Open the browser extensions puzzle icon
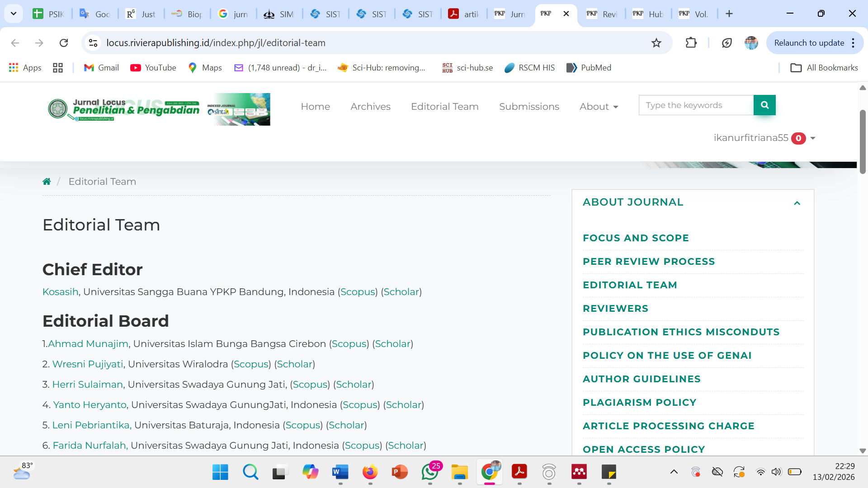The image size is (868, 488). tap(691, 43)
